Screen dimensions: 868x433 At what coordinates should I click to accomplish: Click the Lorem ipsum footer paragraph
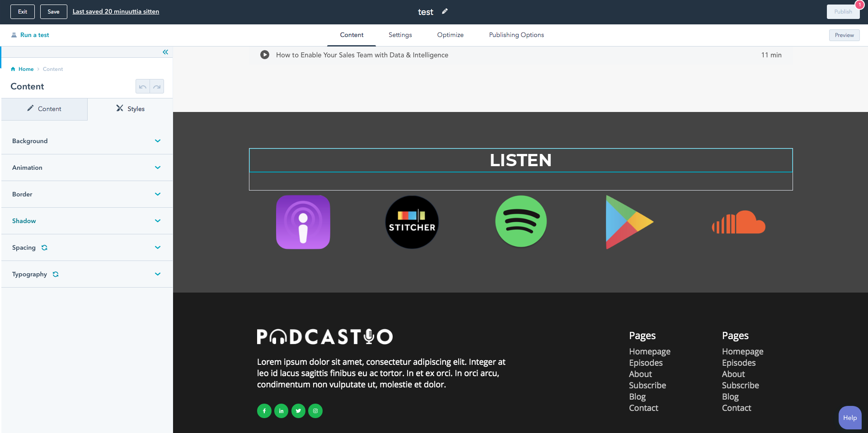[381, 373]
